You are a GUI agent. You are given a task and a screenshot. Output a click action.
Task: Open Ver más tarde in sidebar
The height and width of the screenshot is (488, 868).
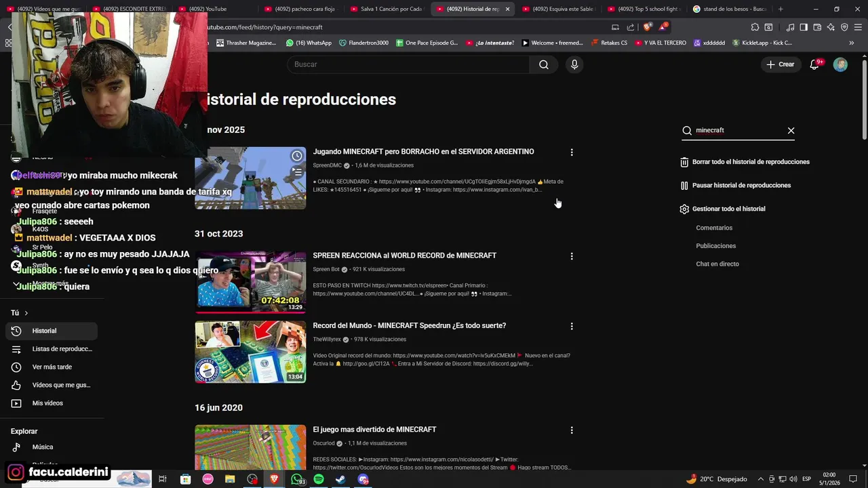(51, 367)
